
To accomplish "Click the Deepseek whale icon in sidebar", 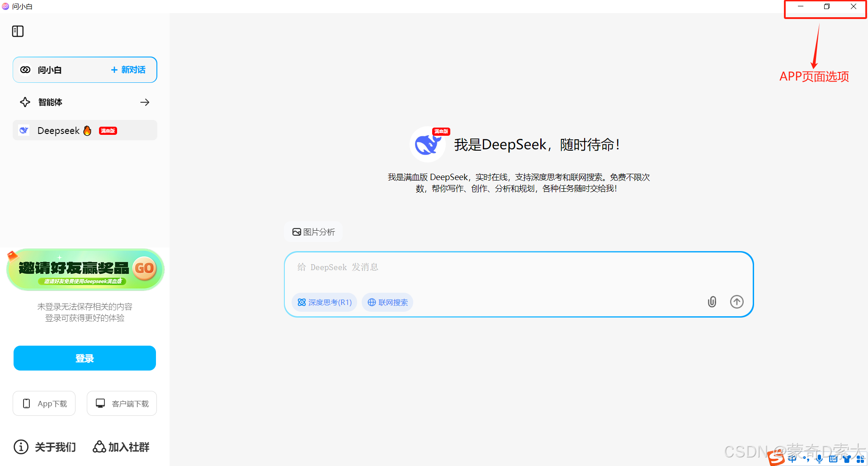I will click(x=24, y=130).
